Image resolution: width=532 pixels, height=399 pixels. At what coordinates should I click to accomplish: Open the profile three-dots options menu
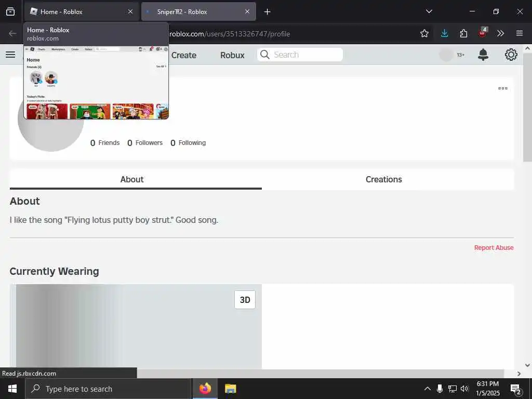(x=503, y=88)
